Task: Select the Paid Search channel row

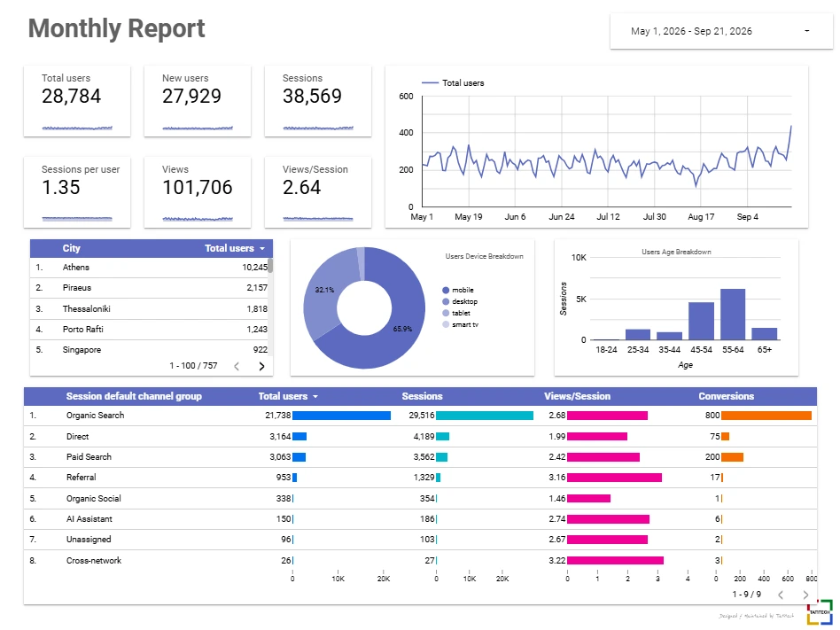Action: (x=421, y=457)
